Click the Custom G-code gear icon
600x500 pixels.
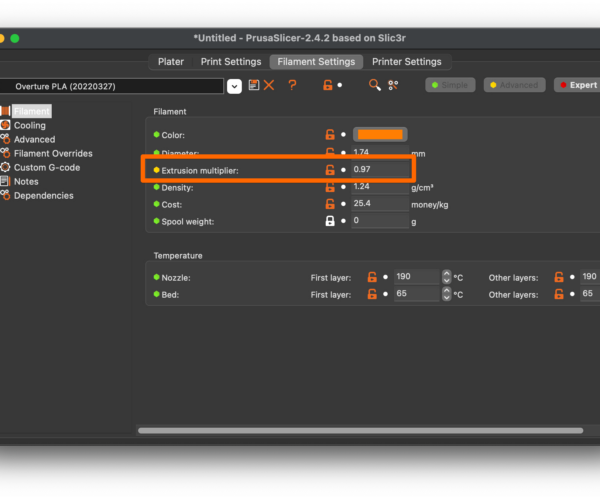[5, 167]
